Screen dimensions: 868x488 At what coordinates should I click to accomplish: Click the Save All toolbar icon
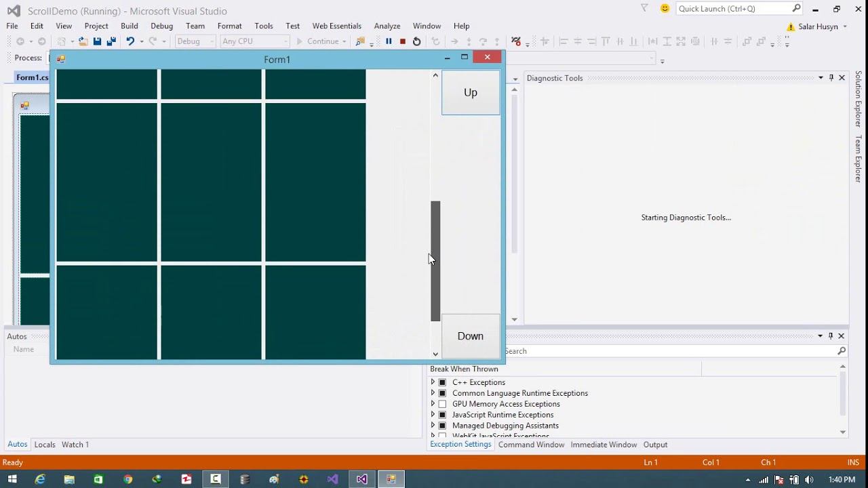click(x=110, y=41)
